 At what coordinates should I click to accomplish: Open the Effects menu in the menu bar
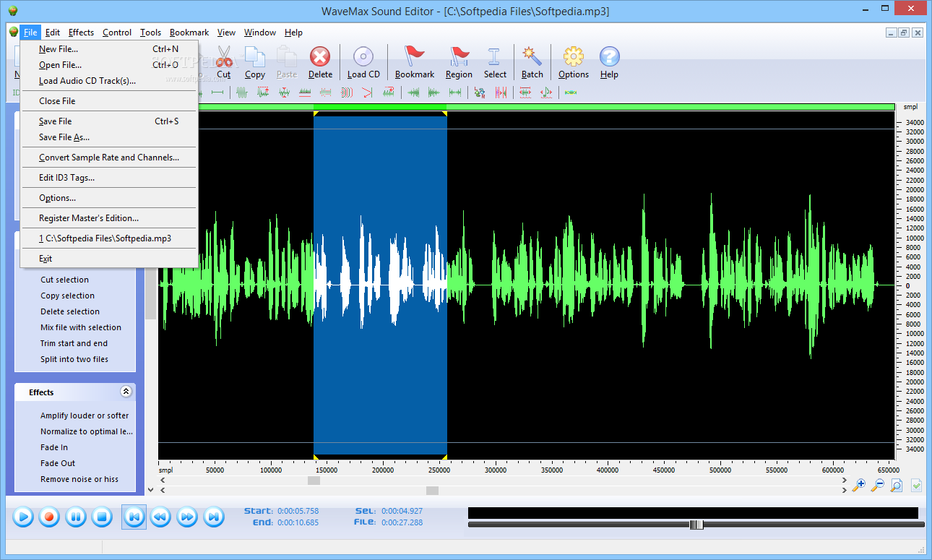(x=81, y=33)
